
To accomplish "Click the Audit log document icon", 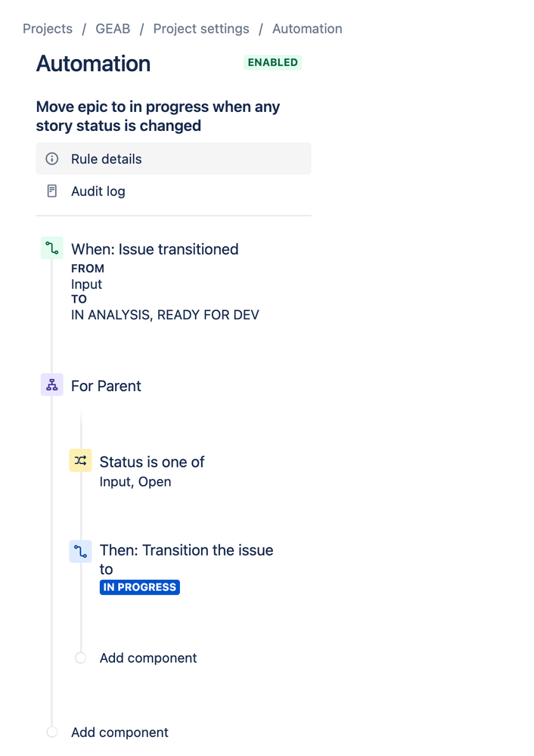I will (51, 191).
